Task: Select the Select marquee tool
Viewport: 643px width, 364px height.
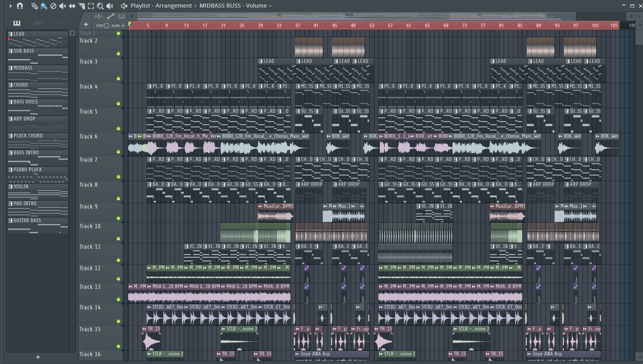Action: (x=91, y=6)
